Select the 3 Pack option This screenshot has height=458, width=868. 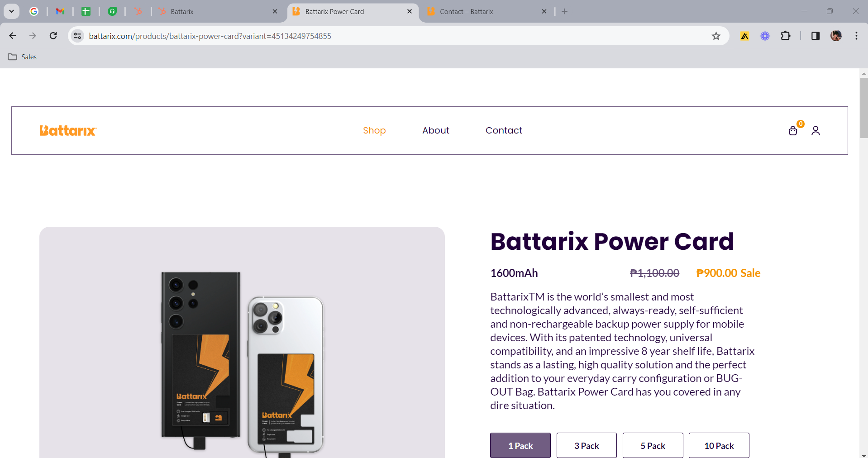[x=587, y=445]
